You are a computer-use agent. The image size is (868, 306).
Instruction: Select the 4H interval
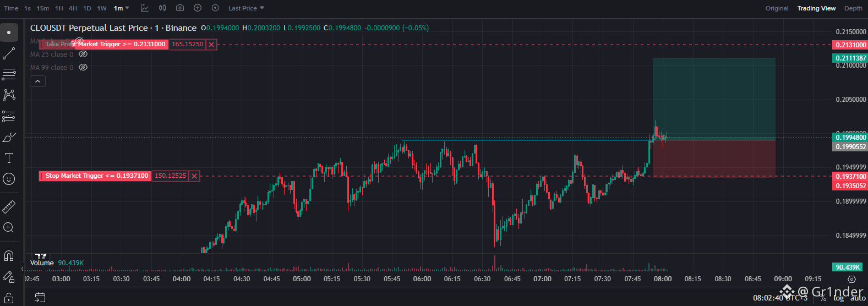pos(73,8)
